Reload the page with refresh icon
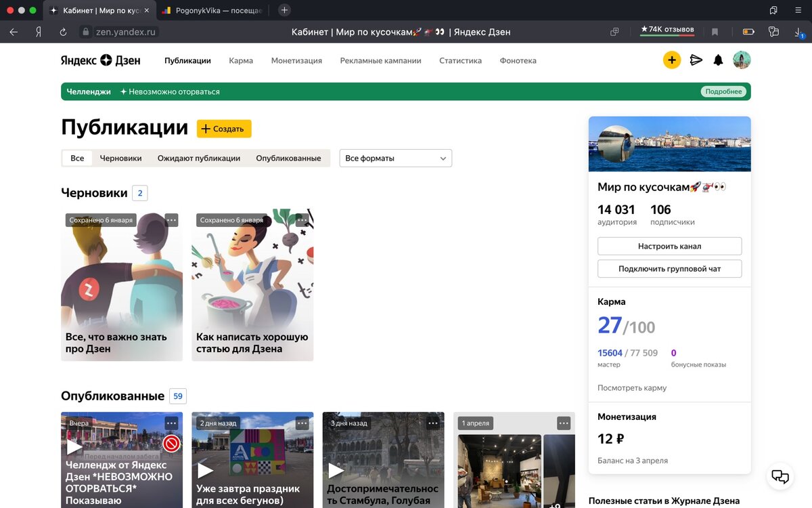 [63, 31]
